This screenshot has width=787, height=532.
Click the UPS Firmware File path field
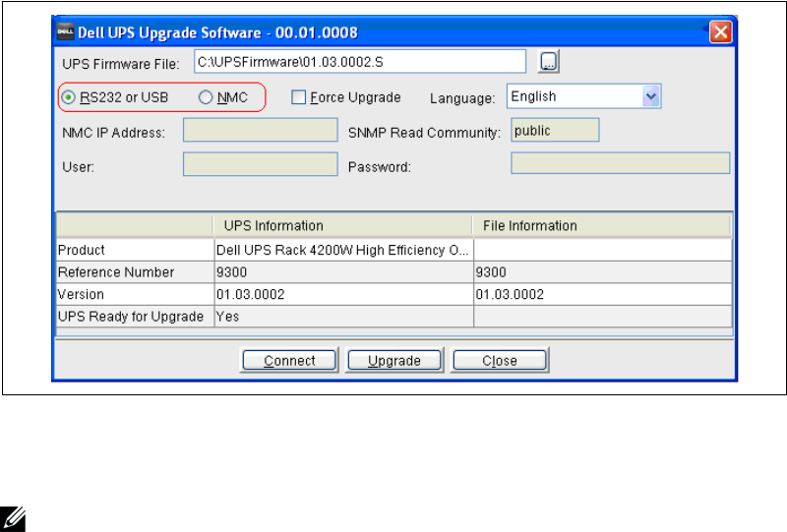360,61
